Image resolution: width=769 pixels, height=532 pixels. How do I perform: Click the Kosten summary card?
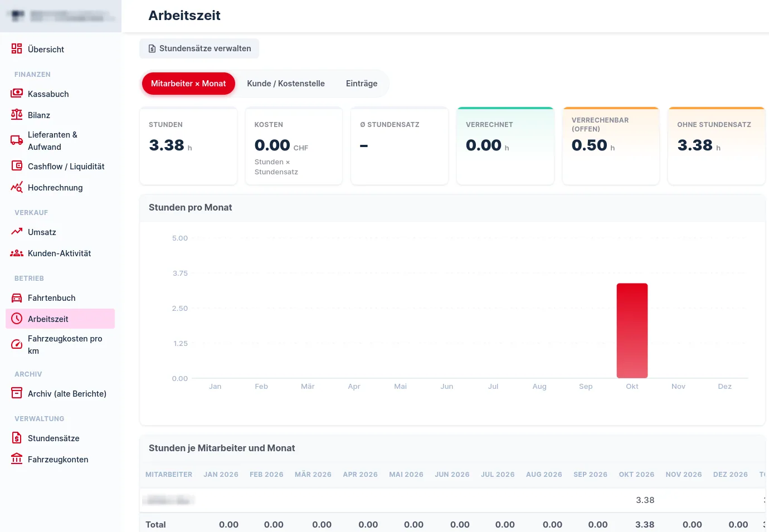coord(294,145)
